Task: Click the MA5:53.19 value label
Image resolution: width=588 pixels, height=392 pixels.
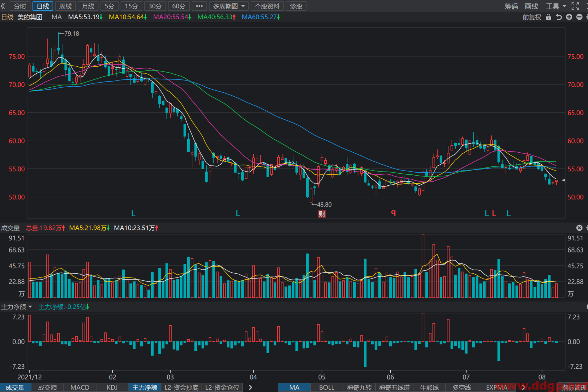Action: click(85, 17)
